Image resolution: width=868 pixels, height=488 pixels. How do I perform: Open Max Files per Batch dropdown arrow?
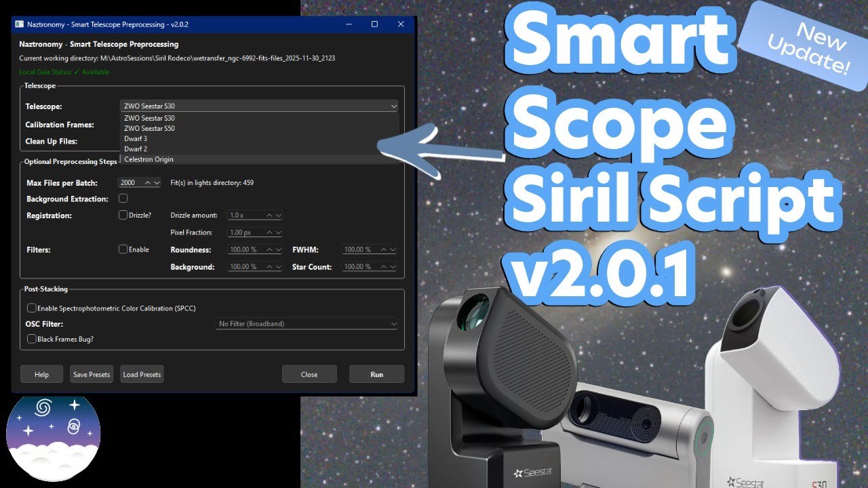click(157, 182)
